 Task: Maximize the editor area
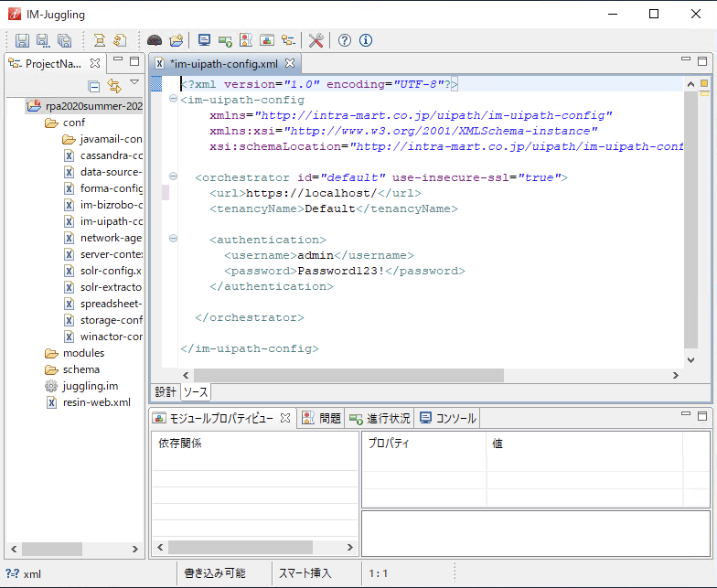click(x=702, y=60)
